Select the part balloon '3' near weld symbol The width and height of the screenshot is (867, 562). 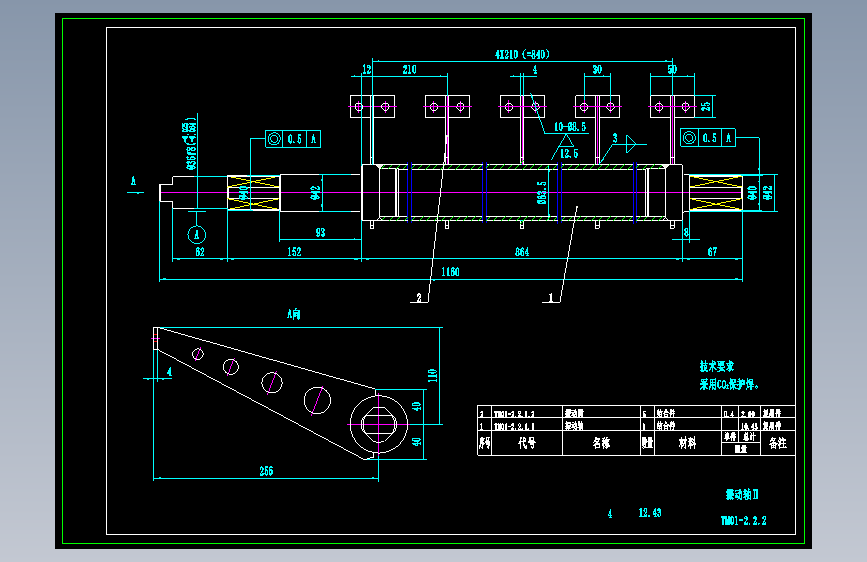614,138
